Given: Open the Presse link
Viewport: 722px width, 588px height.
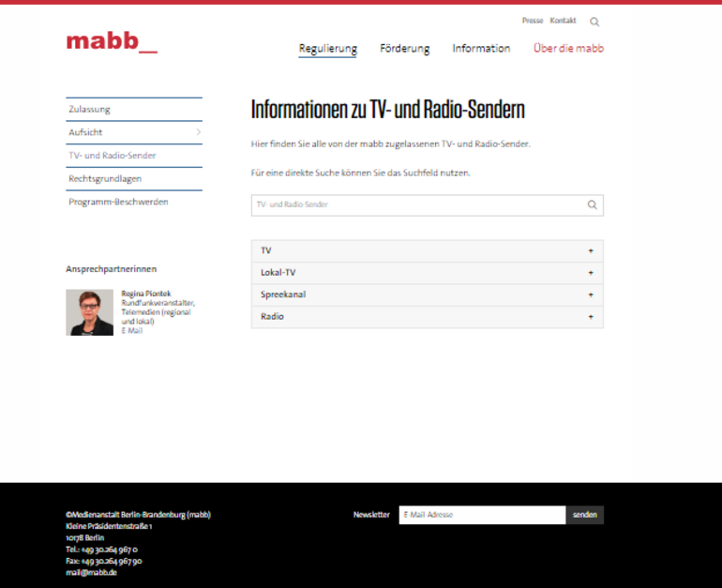Looking at the screenshot, I should pyautogui.click(x=533, y=21).
